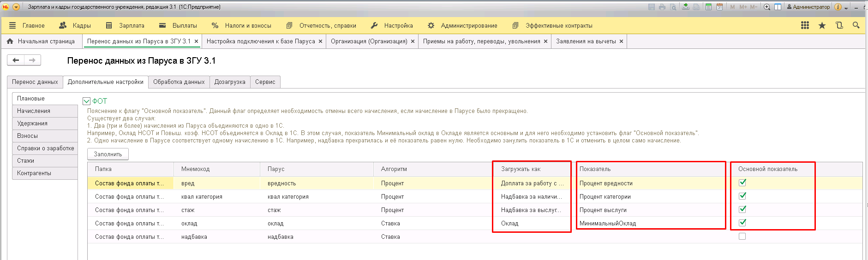Open the calendar icon in the title bar
The width and height of the screenshot is (868, 260).
(719, 7)
